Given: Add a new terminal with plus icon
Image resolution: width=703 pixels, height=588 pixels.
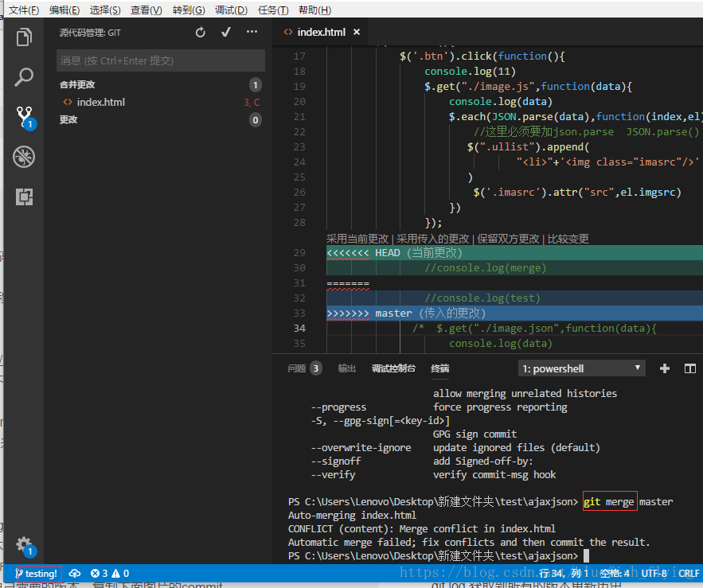Looking at the screenshot, I should click(x=665, y=368).
